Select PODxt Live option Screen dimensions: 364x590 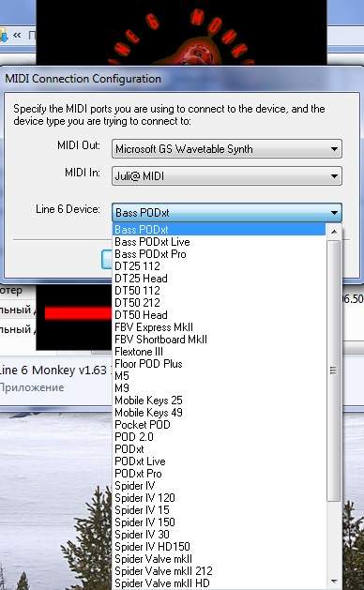[220, 461]
